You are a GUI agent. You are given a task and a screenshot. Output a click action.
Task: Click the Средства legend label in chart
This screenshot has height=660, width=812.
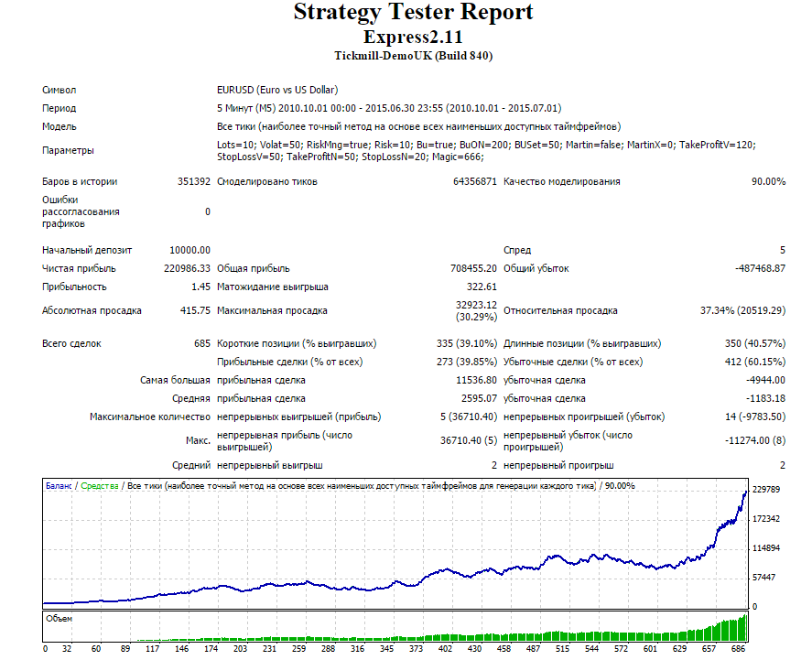point(100,486)
